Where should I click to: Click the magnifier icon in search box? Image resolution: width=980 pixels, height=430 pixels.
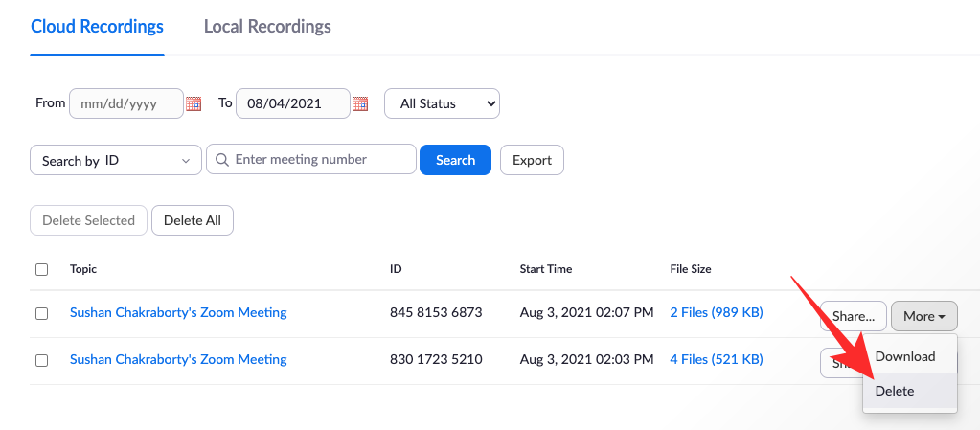pos(221,160)
